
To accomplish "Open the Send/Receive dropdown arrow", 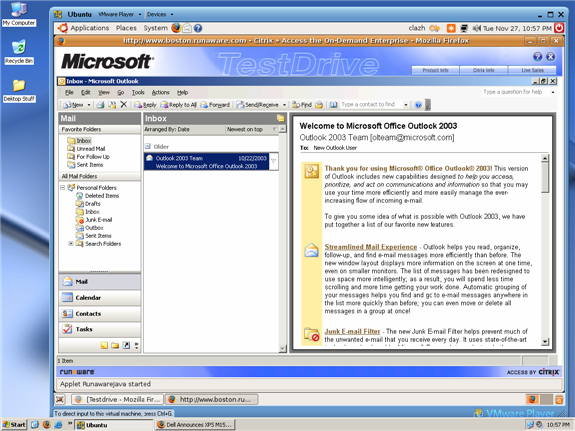I will coord(284,105).
